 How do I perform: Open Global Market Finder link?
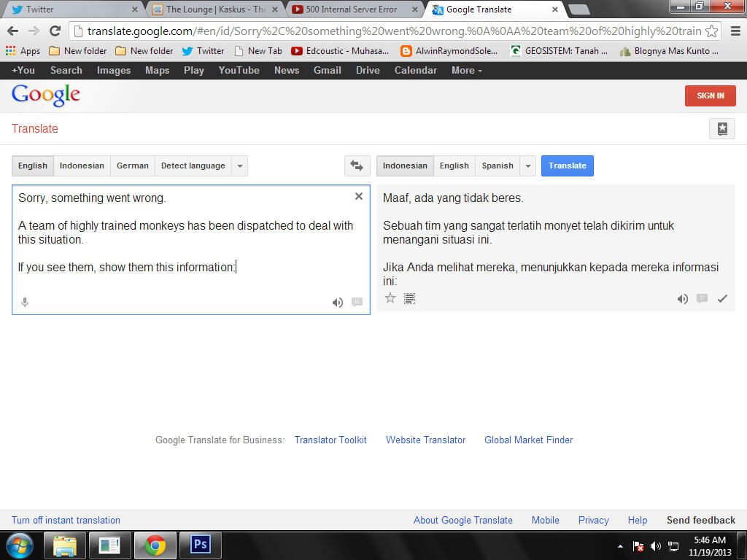point(528,440)
